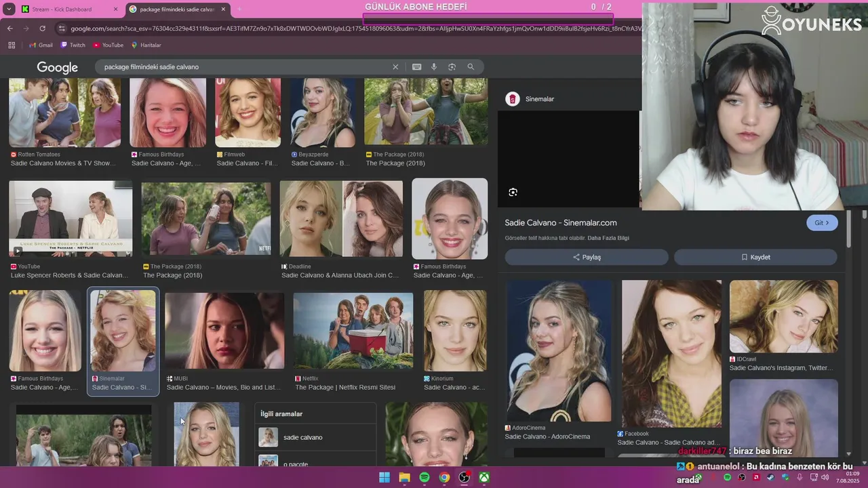Image resolution: width=868 pixels, height=488 pixels.
Task: Open Steam tray icon
Action: click(x=771, y=478)
